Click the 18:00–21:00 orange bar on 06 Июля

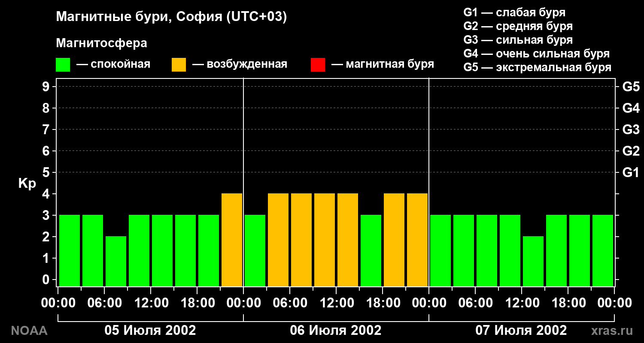pos(394,240)
